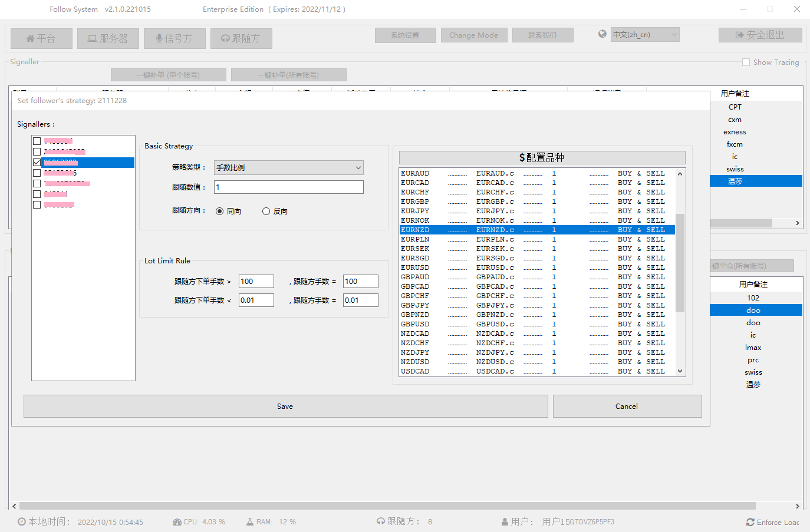The image size is (810, 532).
Task: Click the 信号方 microphone tab
Action: click(174, 39)
